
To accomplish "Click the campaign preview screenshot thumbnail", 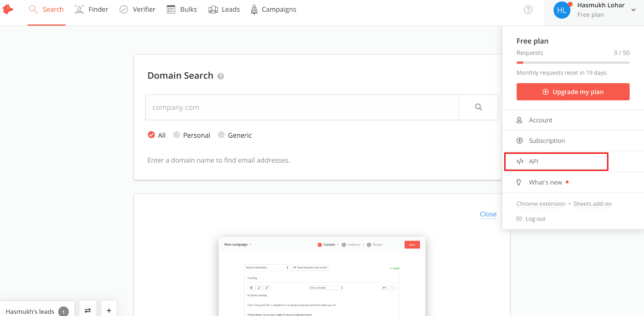I will [x=322, y=277].
